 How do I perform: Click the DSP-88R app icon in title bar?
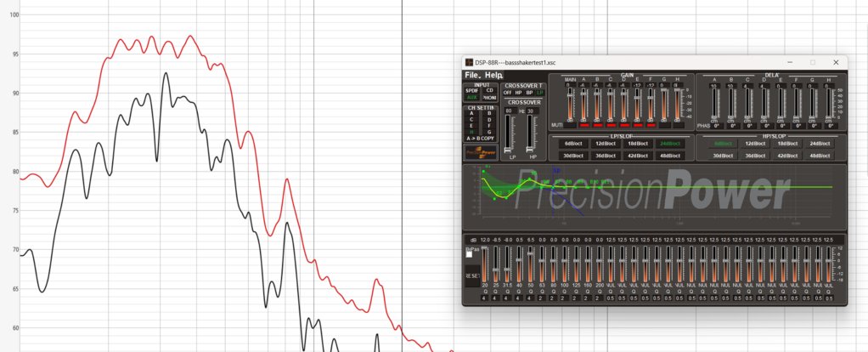point(469,63)
